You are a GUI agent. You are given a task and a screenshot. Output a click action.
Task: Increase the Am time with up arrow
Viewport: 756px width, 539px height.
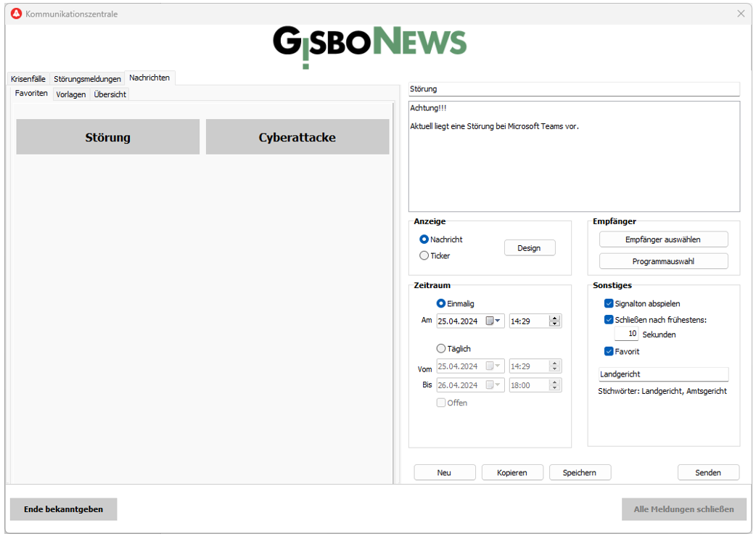coord(554,318)
